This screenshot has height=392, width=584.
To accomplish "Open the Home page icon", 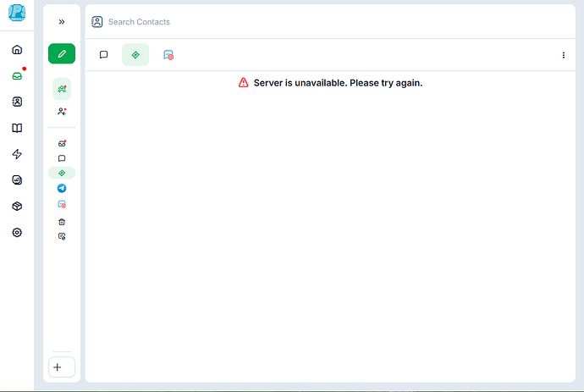I will pos(17,50).
